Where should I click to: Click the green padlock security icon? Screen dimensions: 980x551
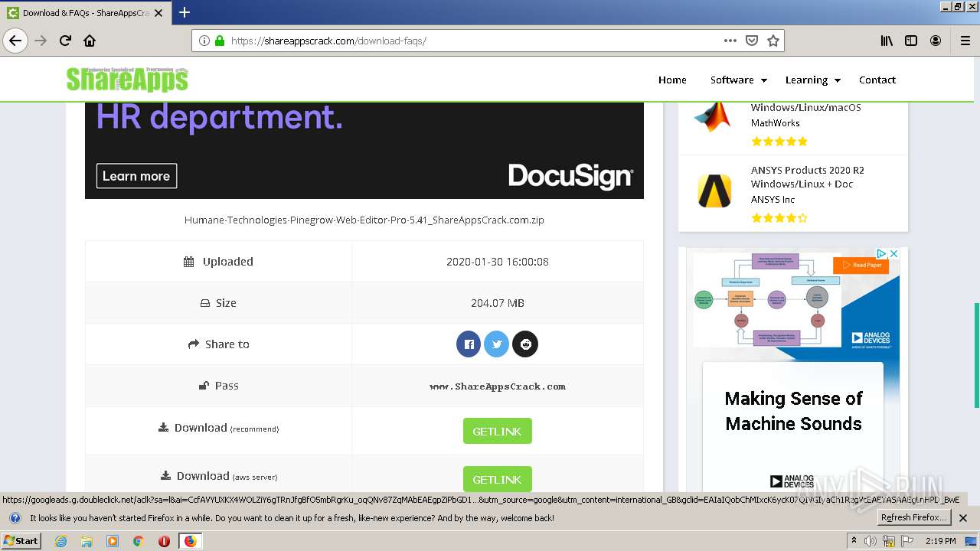[220, 41]
